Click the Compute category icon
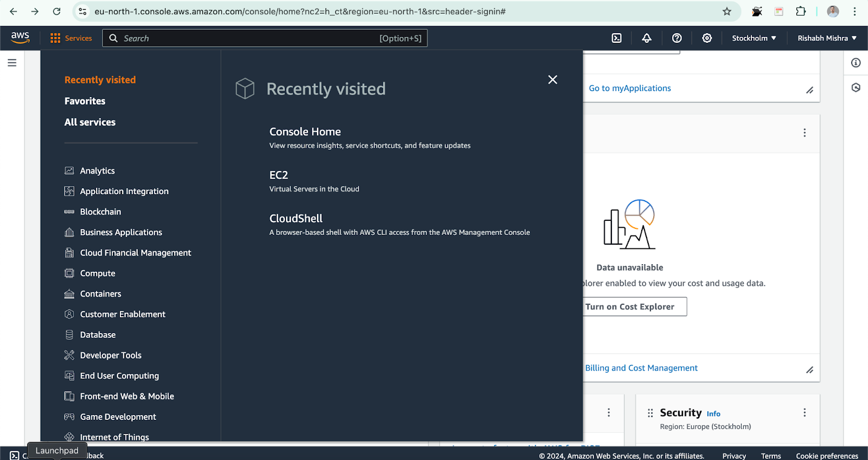Image resolution: width=868 pixels, height=460 pixels. point(69,273)
